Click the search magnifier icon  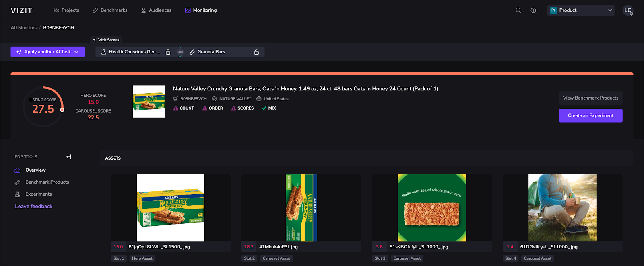[x=518, y=10]
